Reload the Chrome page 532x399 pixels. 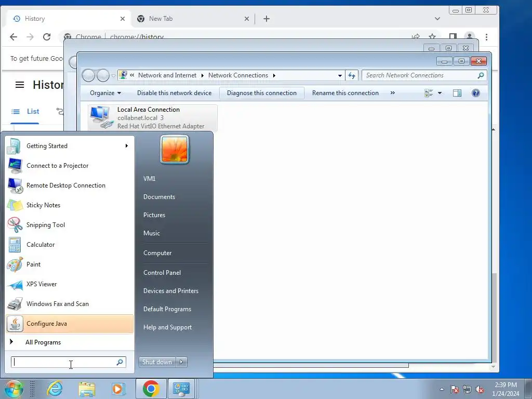coord(47,37)
